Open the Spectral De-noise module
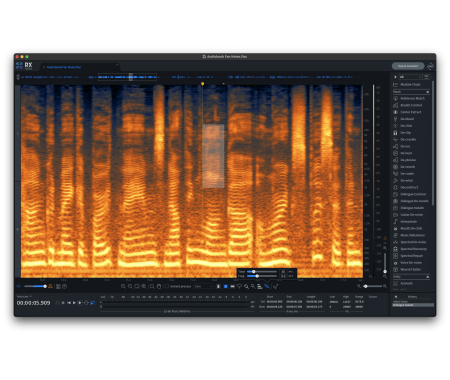 click(412, 242)
